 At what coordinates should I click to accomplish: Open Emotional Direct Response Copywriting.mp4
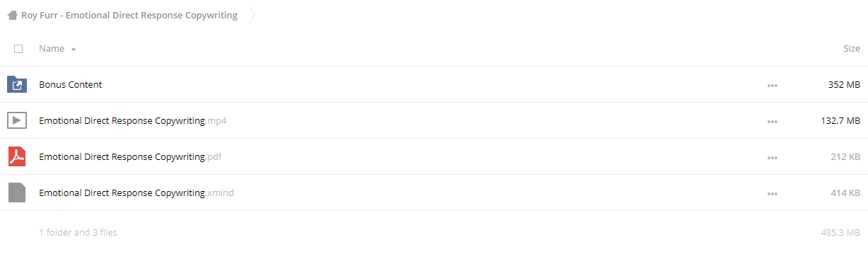(x=133, y=121)
